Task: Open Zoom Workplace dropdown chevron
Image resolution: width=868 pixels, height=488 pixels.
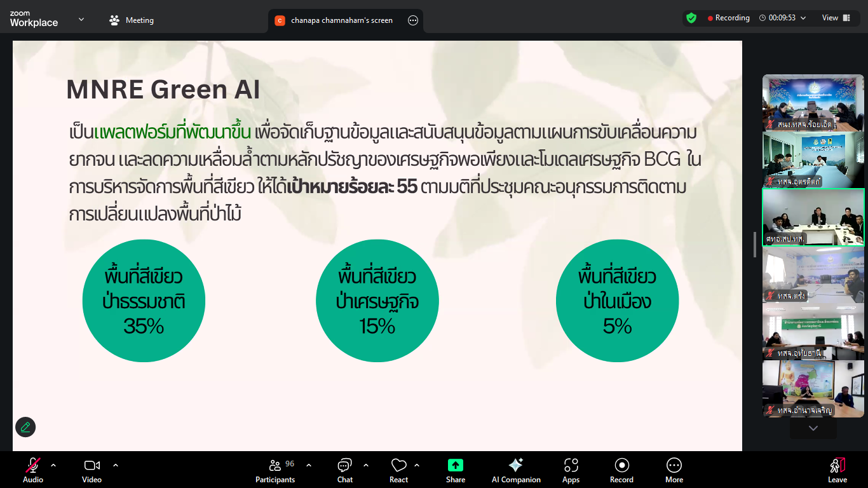Action: (81, 20)
